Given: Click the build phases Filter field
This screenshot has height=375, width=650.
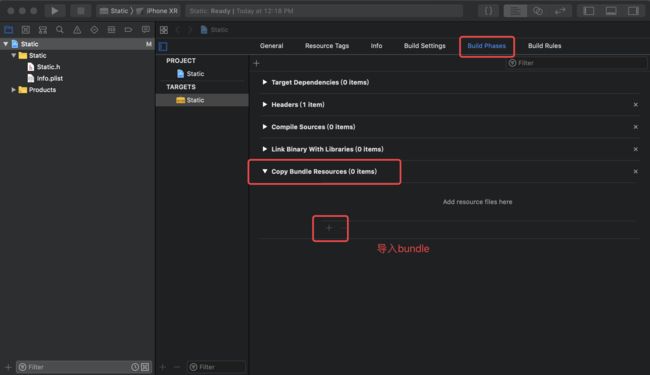Looking at the screenshot, I should [577, 63].
